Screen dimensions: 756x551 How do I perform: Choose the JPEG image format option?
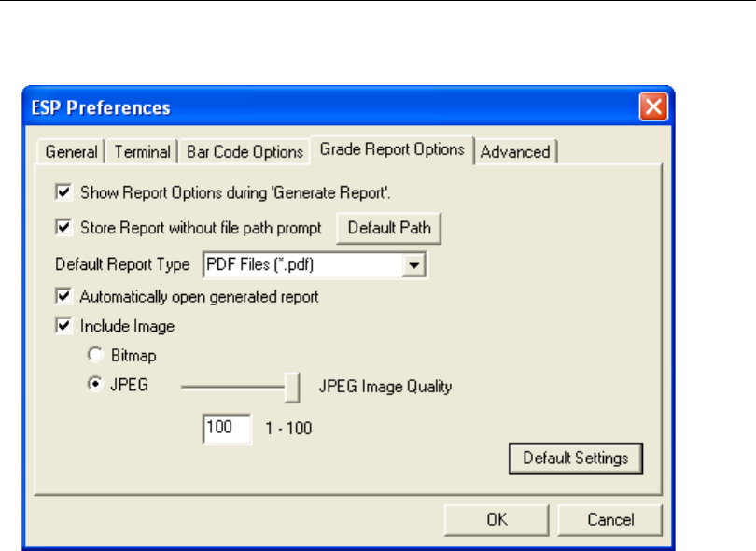click(x=94, y=386)
